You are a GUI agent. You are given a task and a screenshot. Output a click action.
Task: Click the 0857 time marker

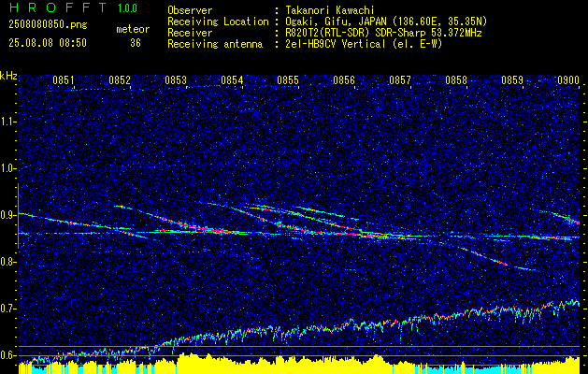(400, 79)
